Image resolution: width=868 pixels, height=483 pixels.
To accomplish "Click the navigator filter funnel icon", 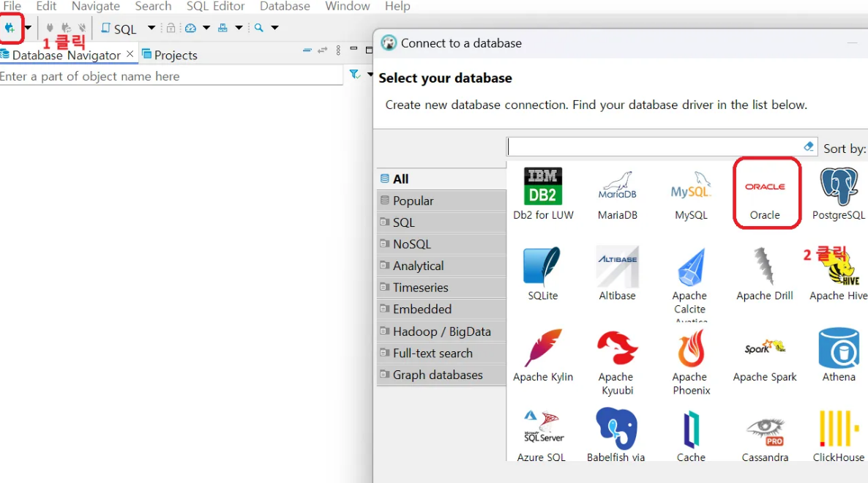I will pyautogui.click(x=355, y=74).
